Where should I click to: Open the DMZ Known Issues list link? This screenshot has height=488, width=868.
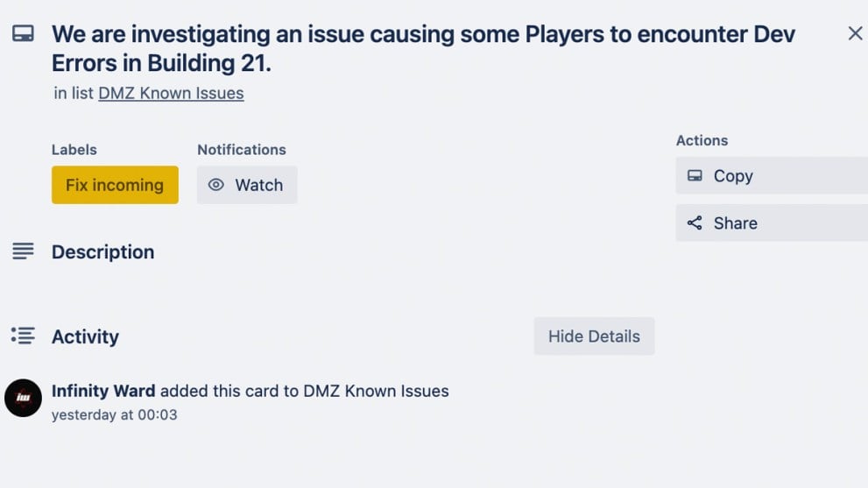tap(171, 93)
